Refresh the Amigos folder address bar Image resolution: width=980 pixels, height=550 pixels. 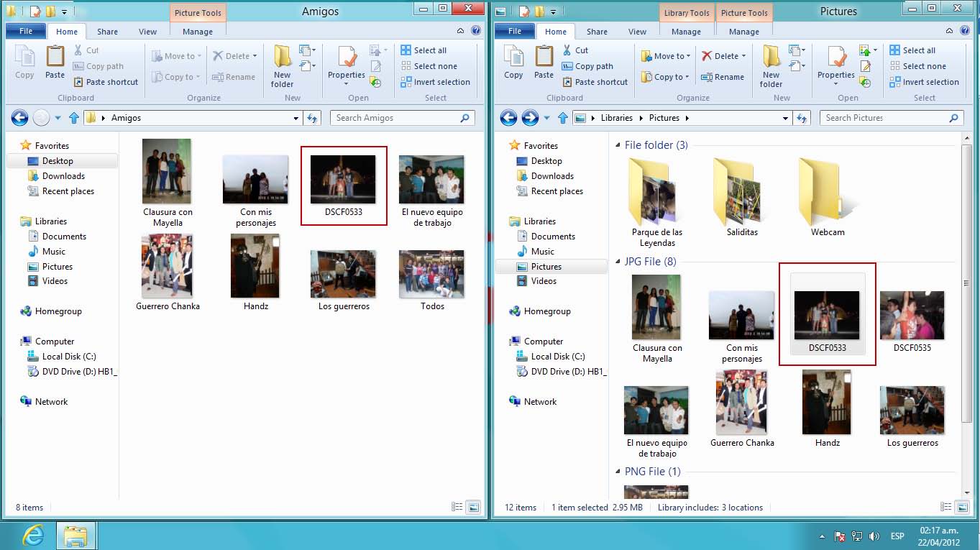(312, 118)
